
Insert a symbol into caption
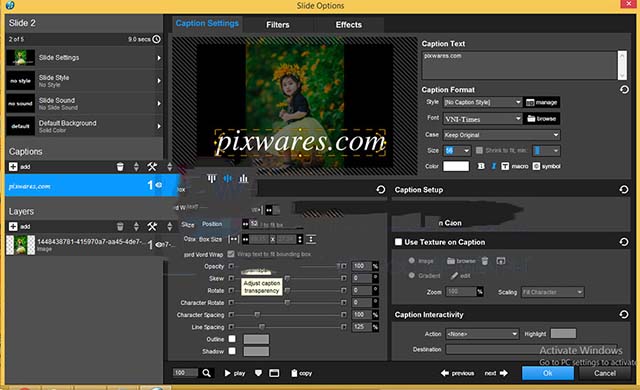click(x=547, y=166)
